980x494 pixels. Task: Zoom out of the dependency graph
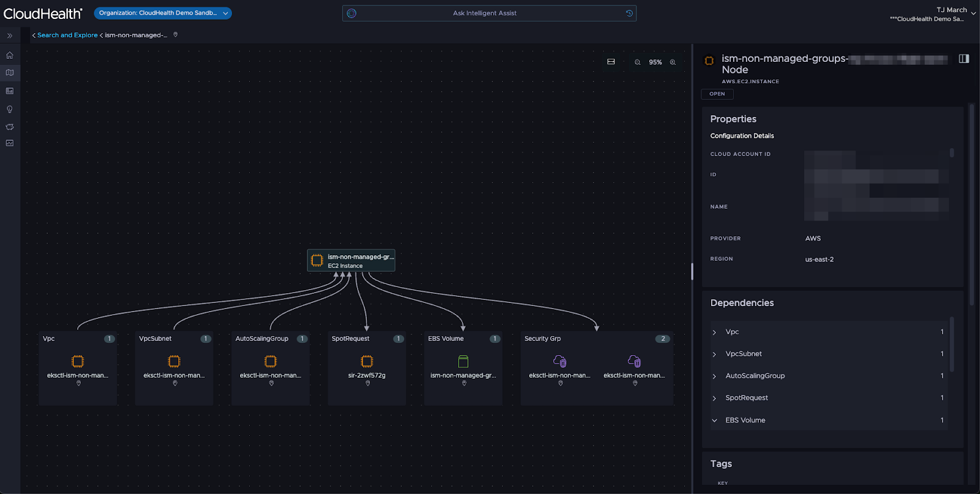coord(638,62)
